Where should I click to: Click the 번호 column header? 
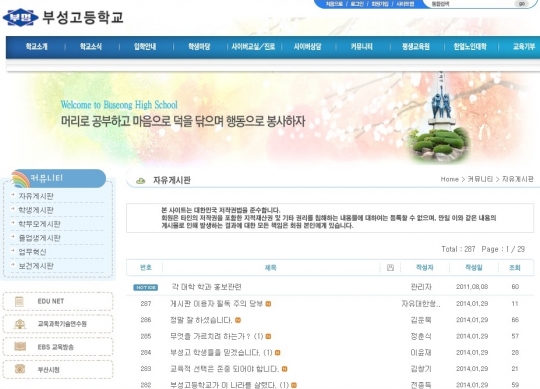pyautogui.click(x=146, y=267)
